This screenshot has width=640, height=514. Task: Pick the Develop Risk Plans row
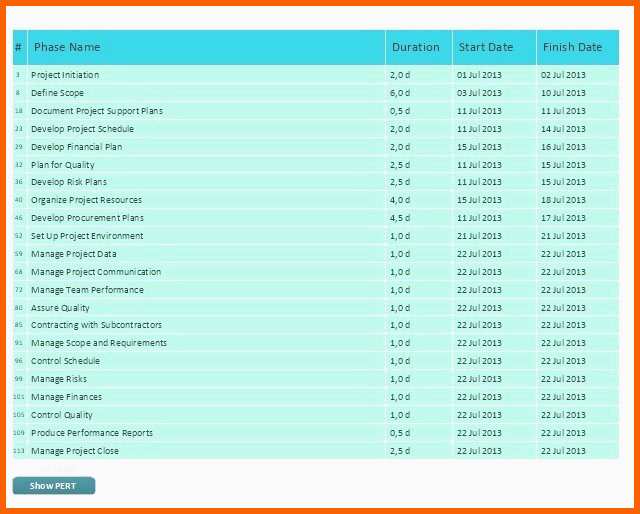69,183
